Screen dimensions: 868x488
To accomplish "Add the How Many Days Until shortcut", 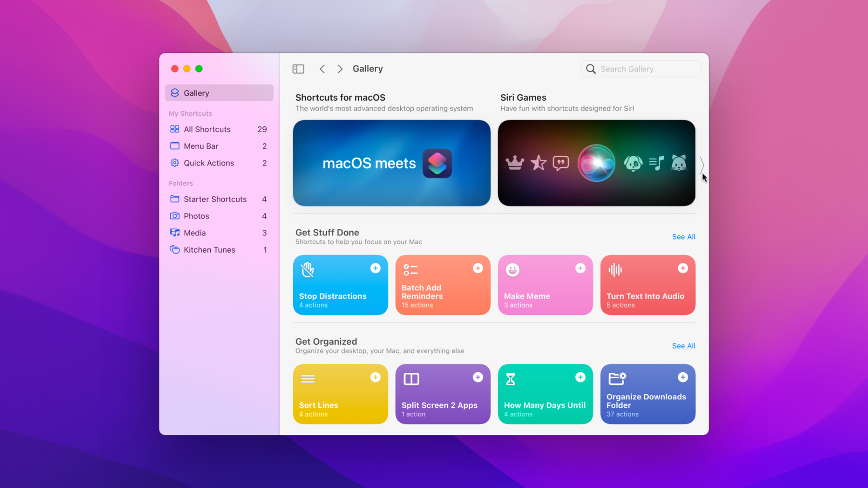I will (580, 377).
